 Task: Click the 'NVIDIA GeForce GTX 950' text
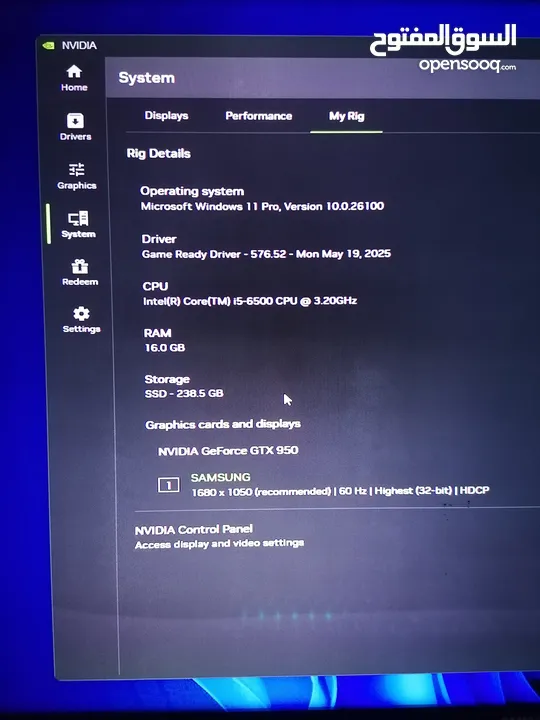(228, 450)
